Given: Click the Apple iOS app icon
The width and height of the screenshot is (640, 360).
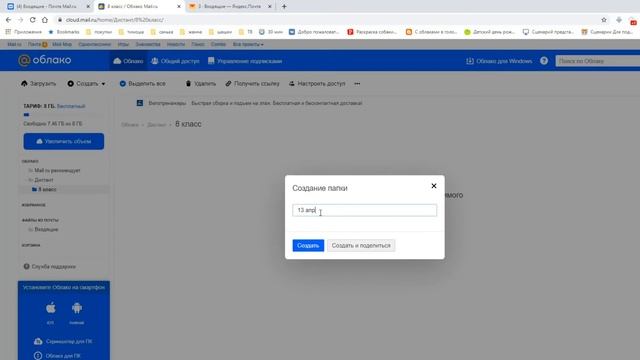Looking at the screenshot, I should click(51, 308).
